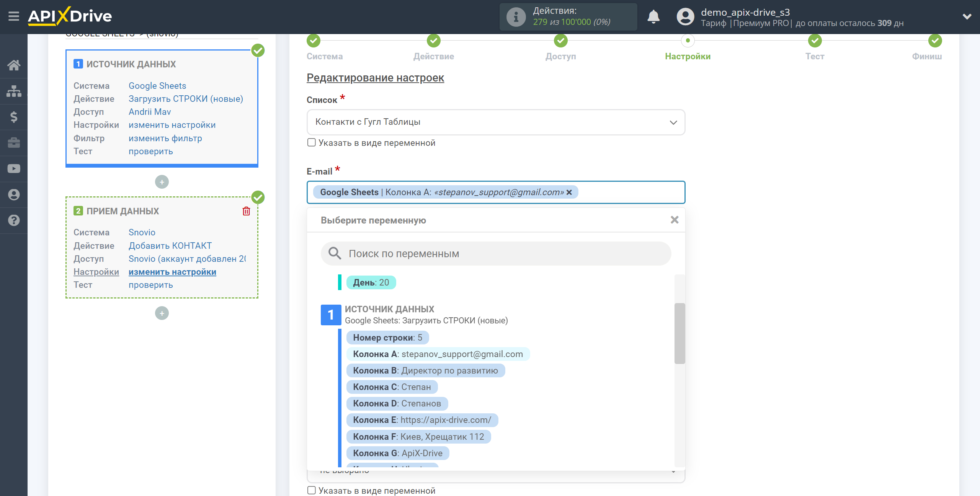
Task: Open the Google Sheets system link
Action: (x=157, y=86)
